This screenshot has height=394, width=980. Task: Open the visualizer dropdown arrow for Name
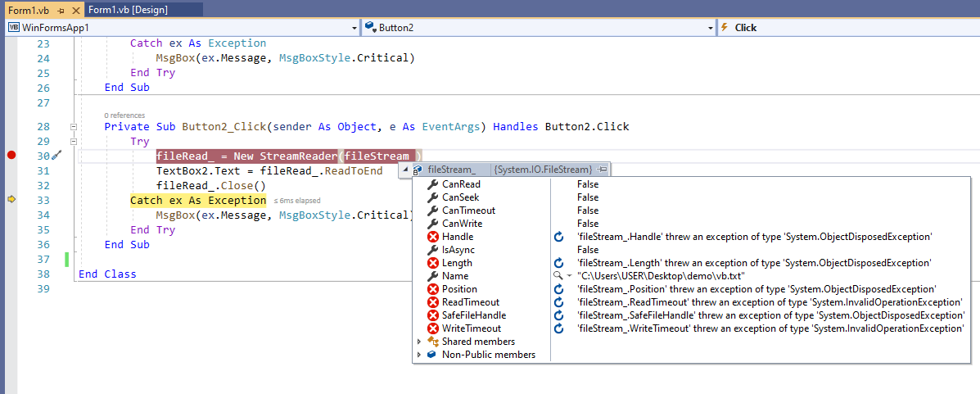click(569, 276)
